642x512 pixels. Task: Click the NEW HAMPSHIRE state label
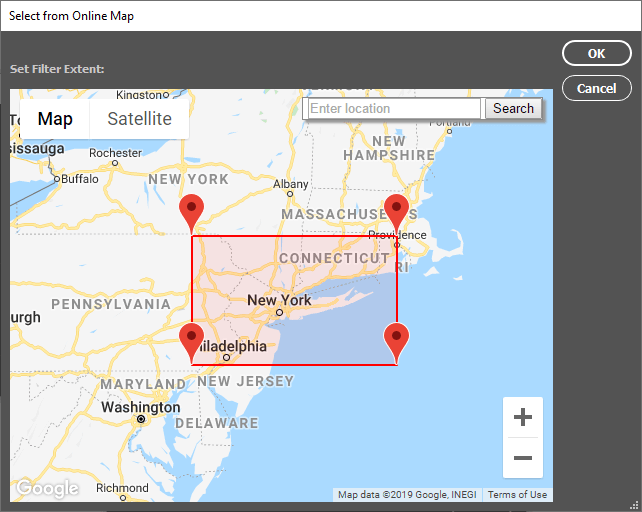click(389, 148)
